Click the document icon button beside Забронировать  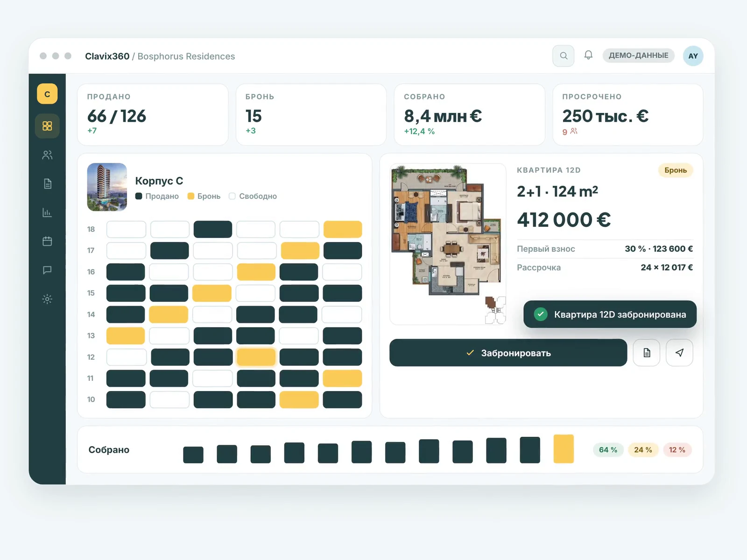click(x=647, y=353)
